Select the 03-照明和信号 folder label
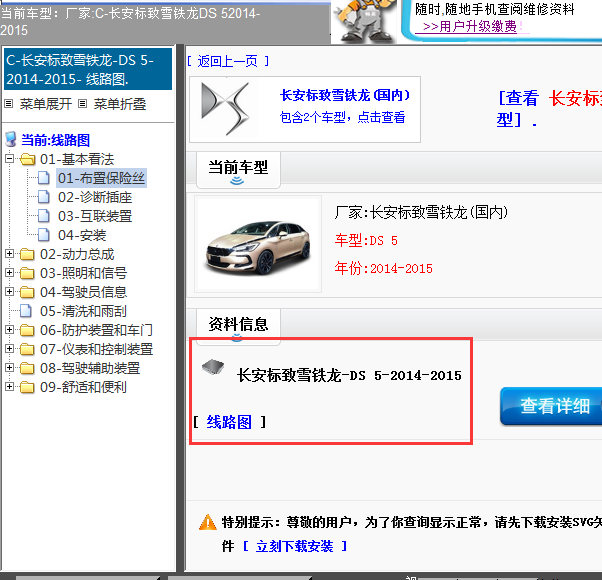The image size is (602, 580). 83,273
